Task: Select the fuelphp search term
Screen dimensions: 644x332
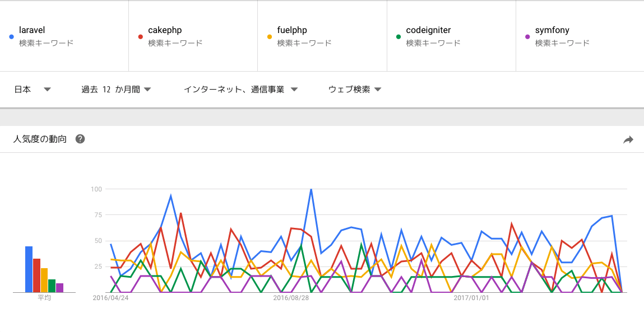Action: pyautogui.click(x=292, y=30)
